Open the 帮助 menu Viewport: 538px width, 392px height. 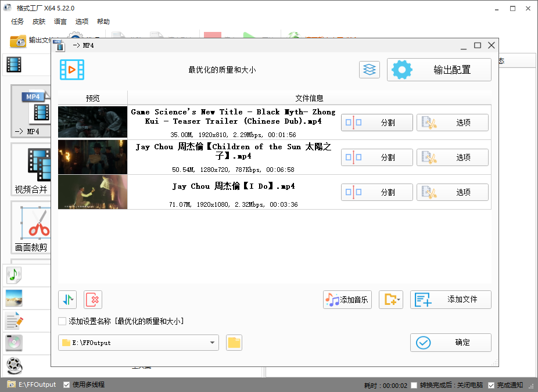(103, 21)
